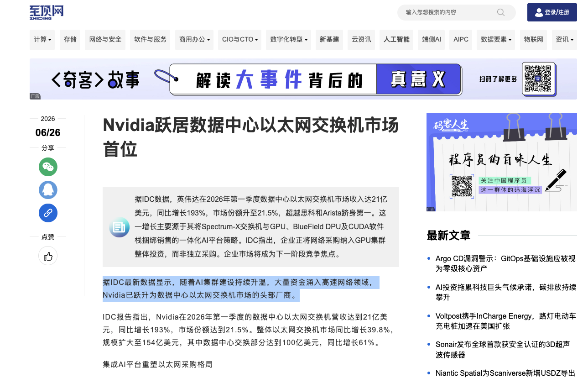588x378 pixels.
Task: Open the Sonair 3D超声波传感器 article link
Action: (503, 349)
